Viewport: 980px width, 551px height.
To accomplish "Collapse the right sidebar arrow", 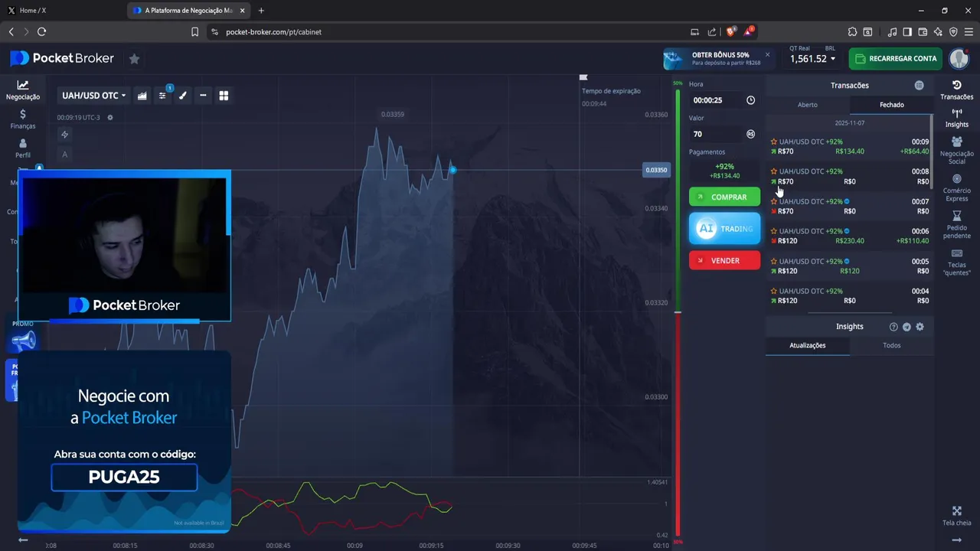I will point(957,540).
